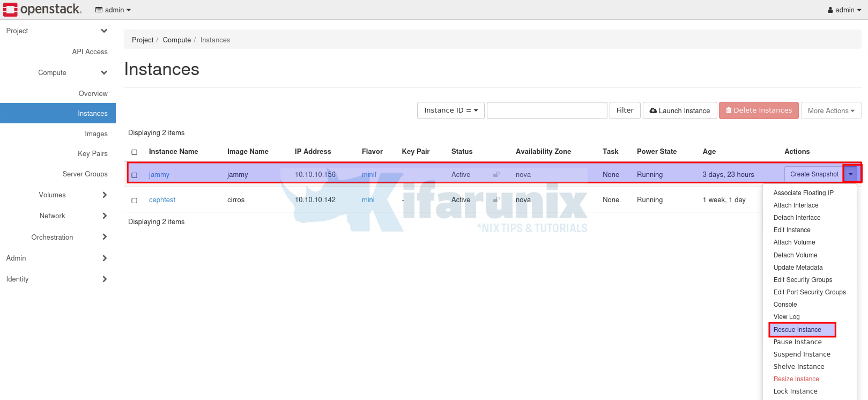Open Overview in the sidebar
This screenshot has height=400, width=868.
click(x=93, y=93)
